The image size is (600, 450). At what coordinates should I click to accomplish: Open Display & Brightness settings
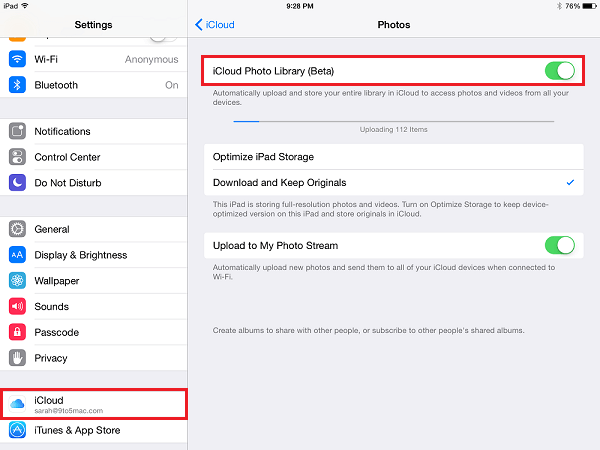[80, 255]
